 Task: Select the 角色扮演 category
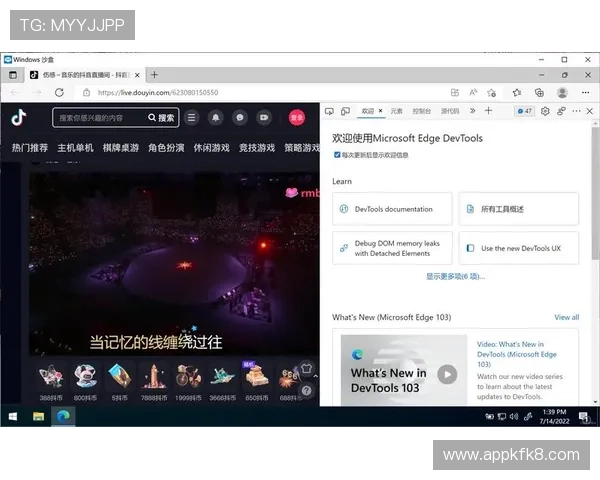click(166, 148)
